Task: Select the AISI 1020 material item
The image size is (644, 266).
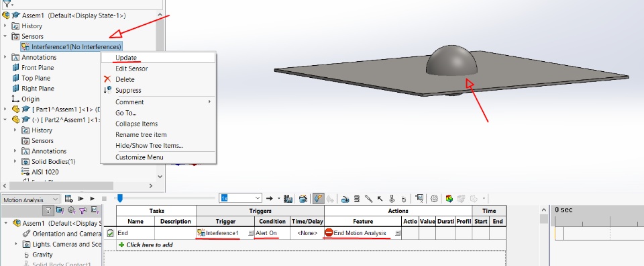Action: click(x=40, y=172)
